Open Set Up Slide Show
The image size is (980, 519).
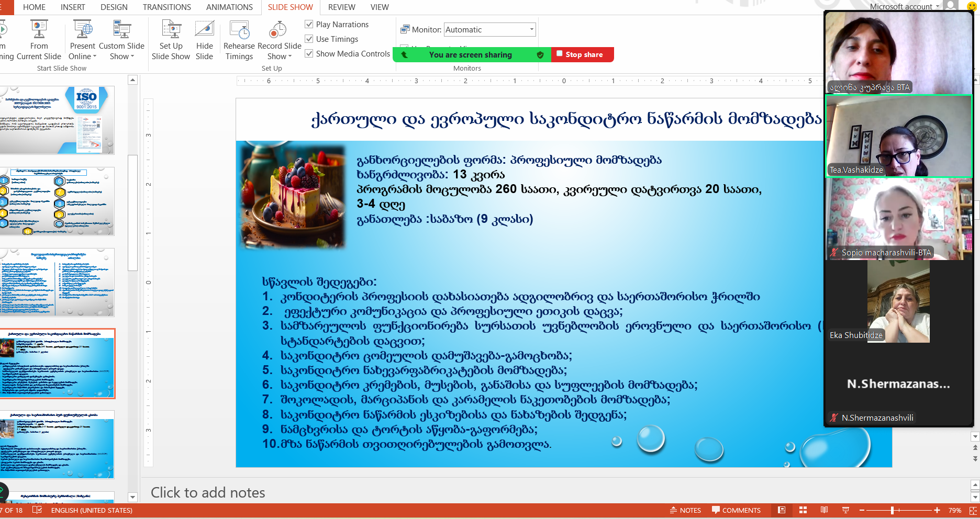click(171, 40)
